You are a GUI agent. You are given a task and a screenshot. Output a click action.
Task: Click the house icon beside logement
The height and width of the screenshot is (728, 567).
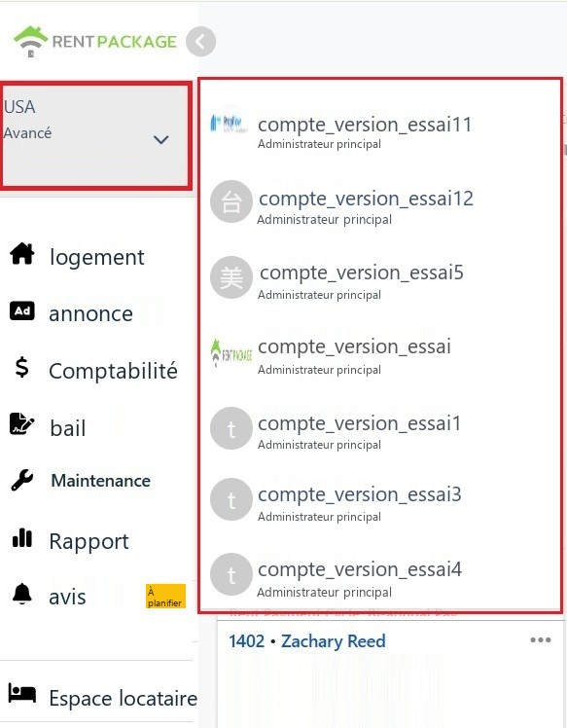22,254
